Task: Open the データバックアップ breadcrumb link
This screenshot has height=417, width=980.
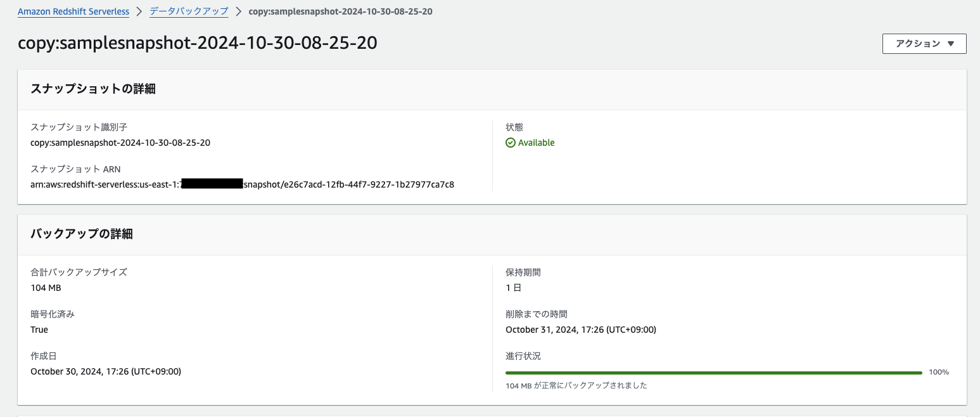Action: coord(189,11)
